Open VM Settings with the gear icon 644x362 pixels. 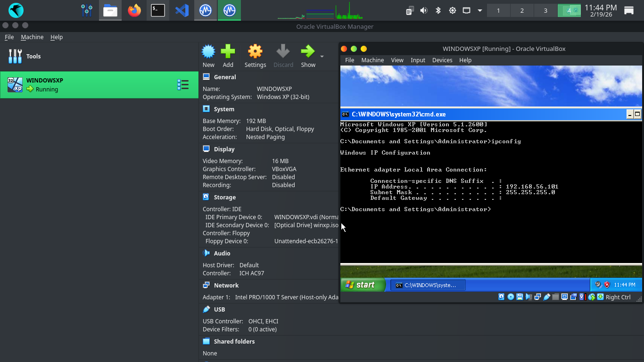[255, 52]
